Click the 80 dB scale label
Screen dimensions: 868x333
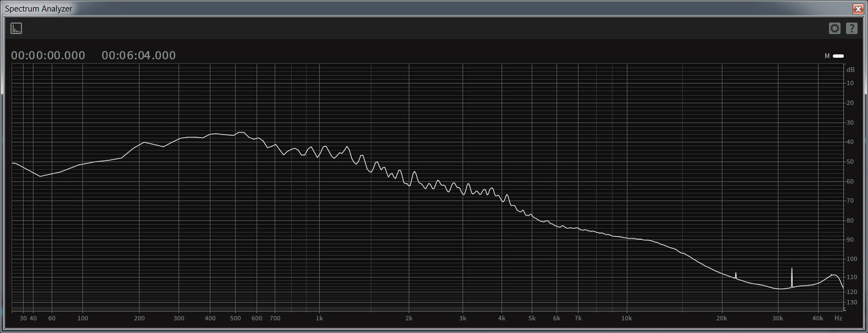(x=850, y=220)
